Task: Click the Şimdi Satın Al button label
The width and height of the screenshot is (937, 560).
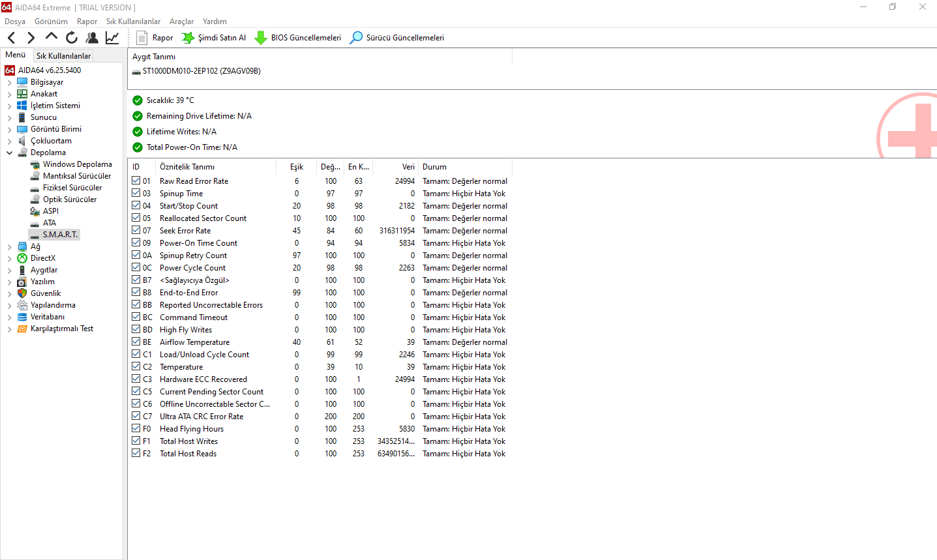Action: [x=222, y=38]
